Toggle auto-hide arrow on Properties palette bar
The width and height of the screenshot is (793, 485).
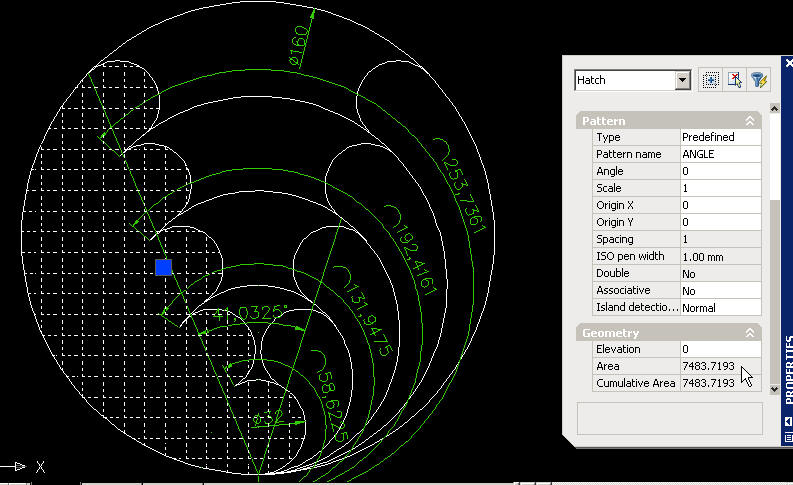[x=788, y=421]
